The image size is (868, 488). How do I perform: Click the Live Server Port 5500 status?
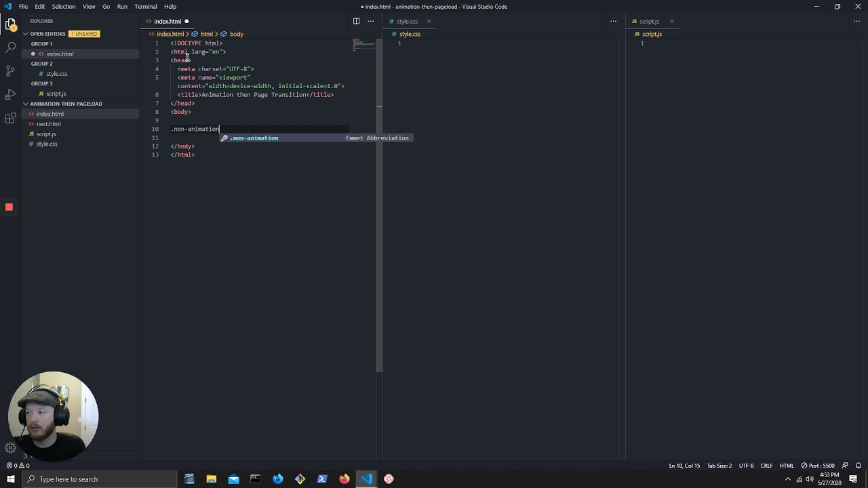(x=818, y=466)
